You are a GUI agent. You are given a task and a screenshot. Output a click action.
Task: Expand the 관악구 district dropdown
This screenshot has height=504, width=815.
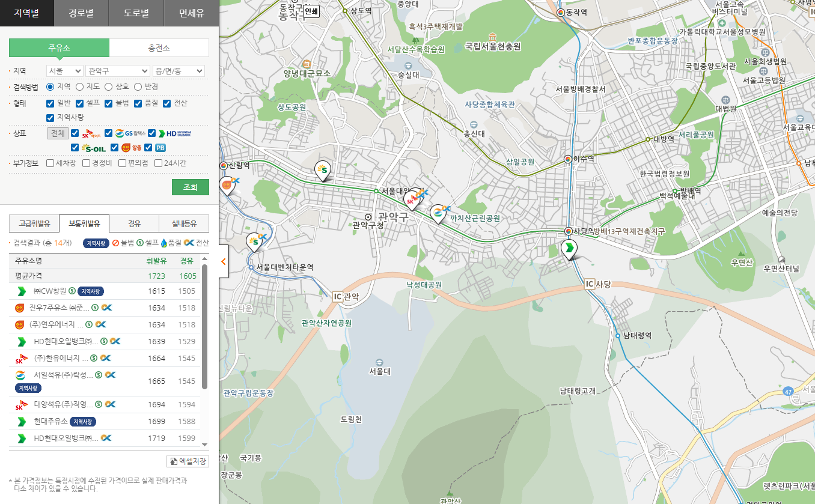[x=117, y=71]
